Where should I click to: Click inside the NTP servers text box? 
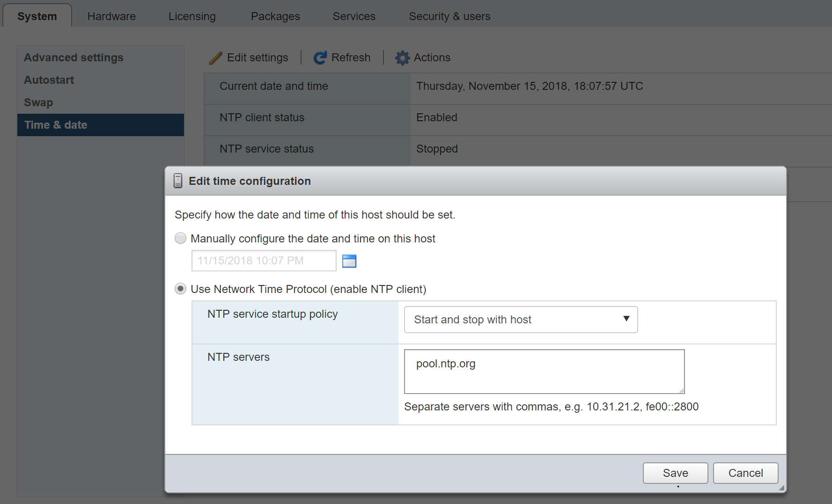(543, 371)
